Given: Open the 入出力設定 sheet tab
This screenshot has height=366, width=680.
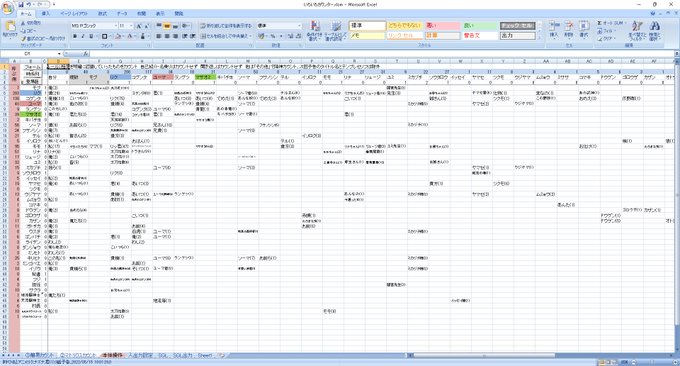Looking at the screenshot, I should (141, 356).
